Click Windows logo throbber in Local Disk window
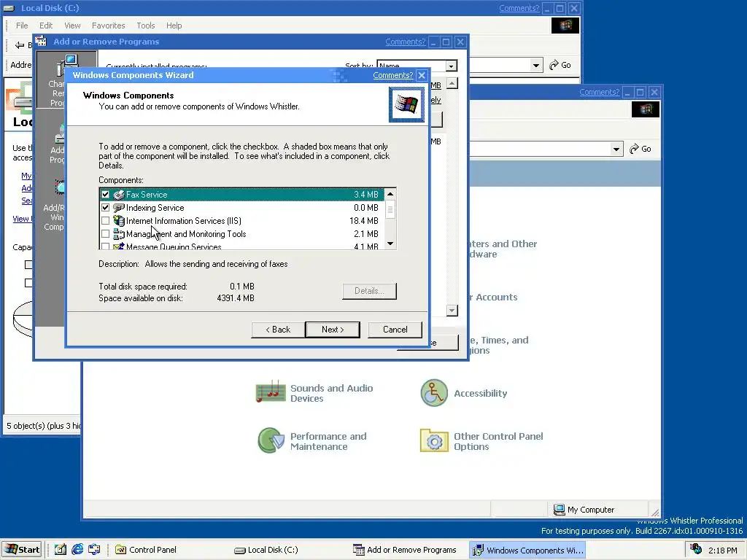This screenshot has height=560, width=747. tap(565, 26)
